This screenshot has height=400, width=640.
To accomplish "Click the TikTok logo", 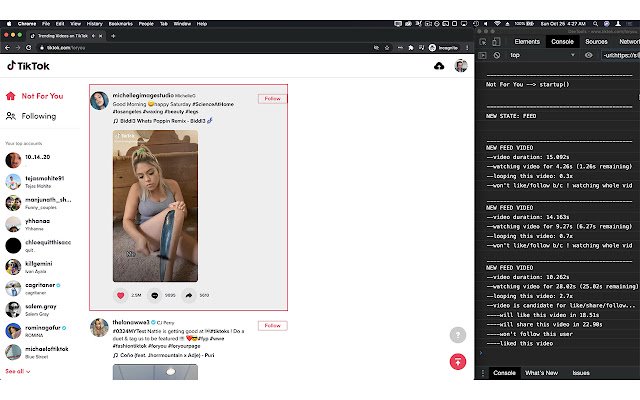I will pyautogui.click(x=28, y=66).
